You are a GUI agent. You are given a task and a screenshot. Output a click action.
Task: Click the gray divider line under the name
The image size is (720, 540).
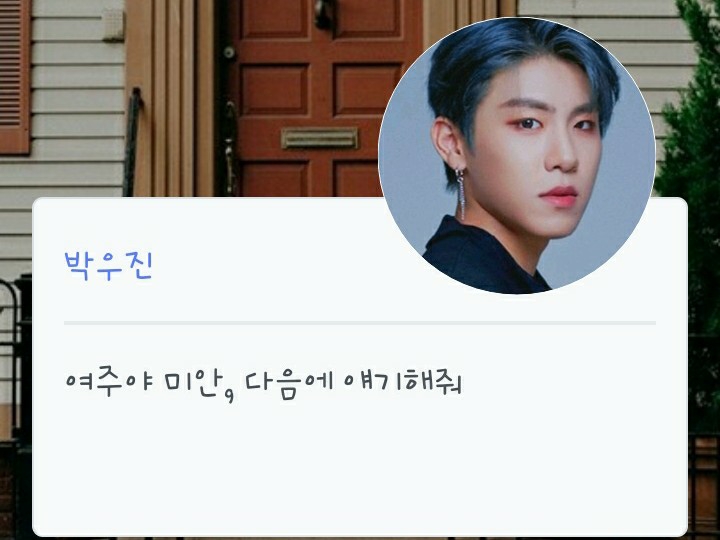pos(360,323)
